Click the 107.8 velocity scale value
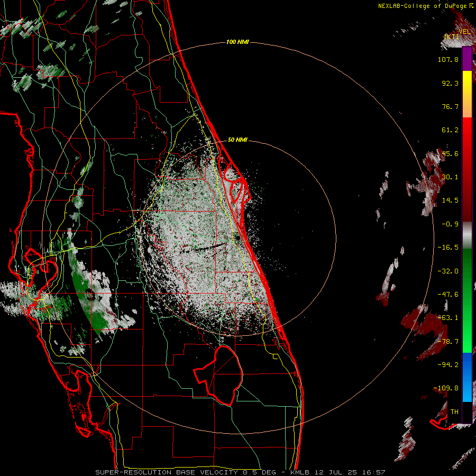The height and width of the screenshot is (476, 476). (x=448, y=59)
